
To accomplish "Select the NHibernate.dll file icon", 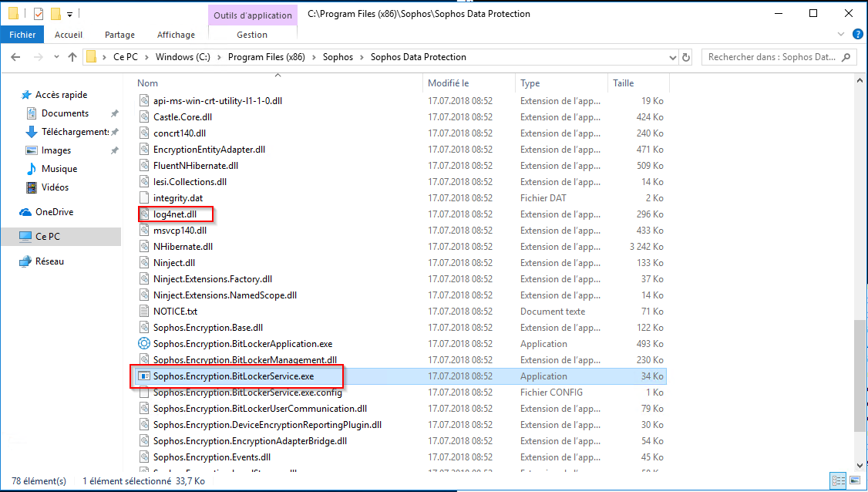I will 144,247.
